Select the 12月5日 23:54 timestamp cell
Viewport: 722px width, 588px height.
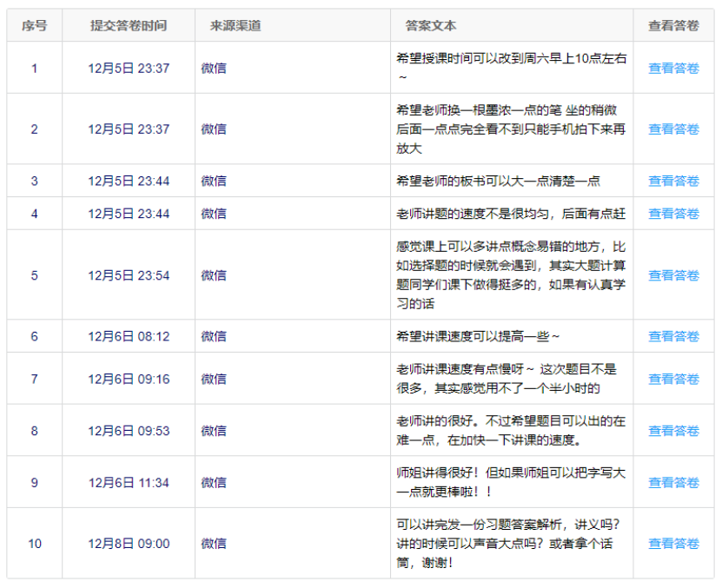[x=129, y=275]
